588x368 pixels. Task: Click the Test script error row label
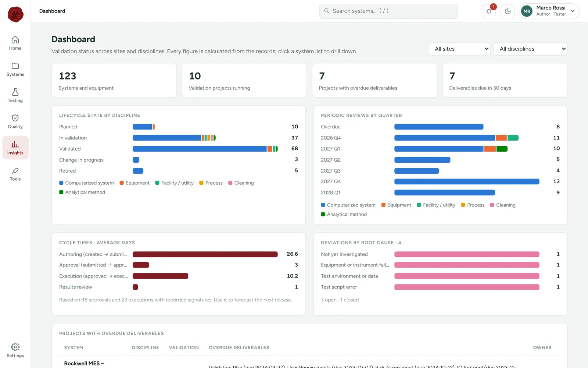[x=339, y=287]
